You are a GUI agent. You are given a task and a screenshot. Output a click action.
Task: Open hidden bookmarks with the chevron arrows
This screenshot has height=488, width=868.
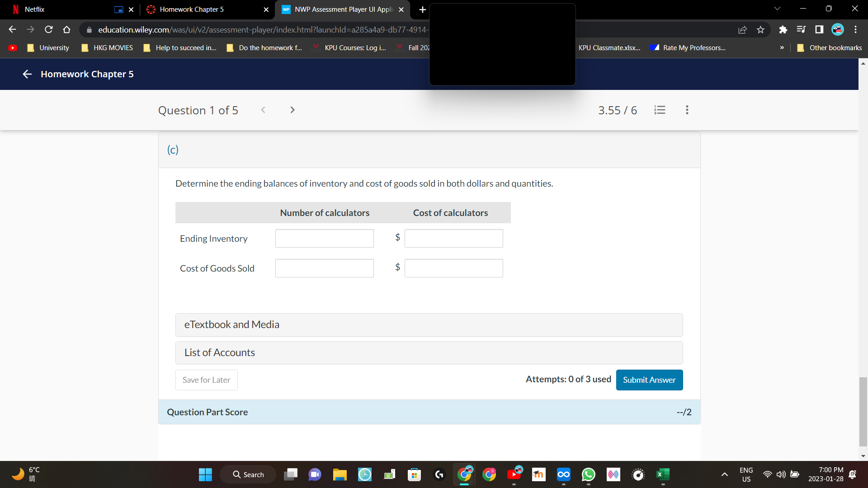(x=781, y=47)
